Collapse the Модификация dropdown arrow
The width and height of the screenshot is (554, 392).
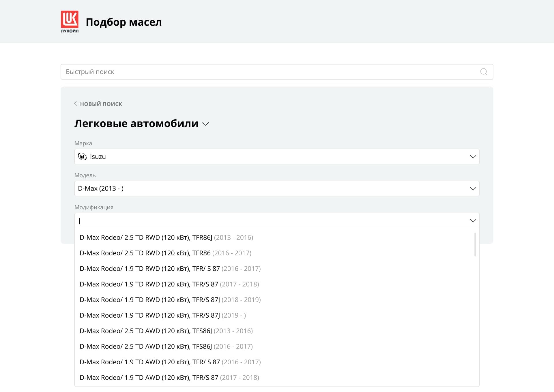pos(473,220)
